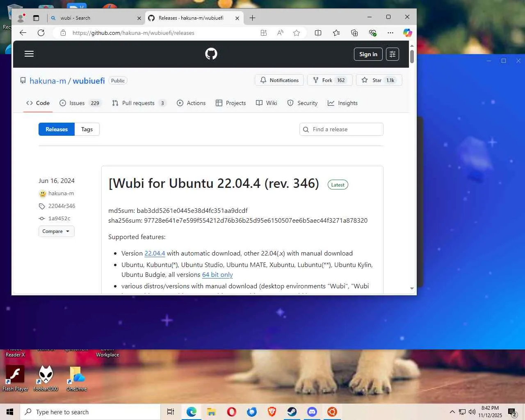Viewport: 525px width, 420px height.
Task: Open Opera from the taskbar
Action: [232, 412]
